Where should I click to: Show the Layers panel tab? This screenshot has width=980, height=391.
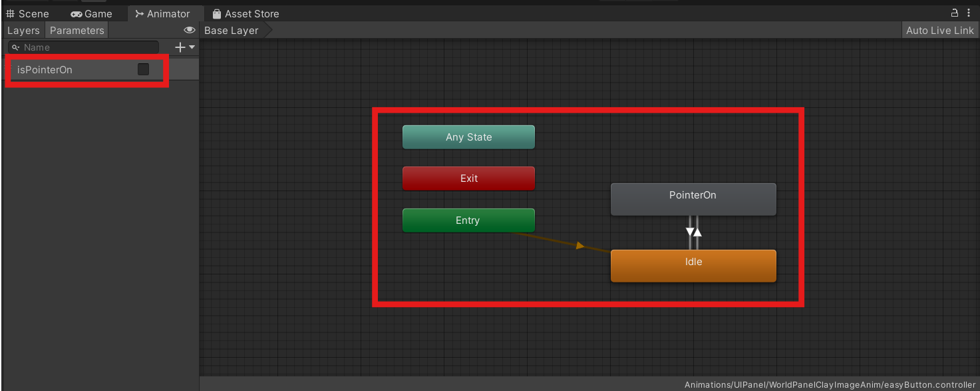[x=23, y=30]
